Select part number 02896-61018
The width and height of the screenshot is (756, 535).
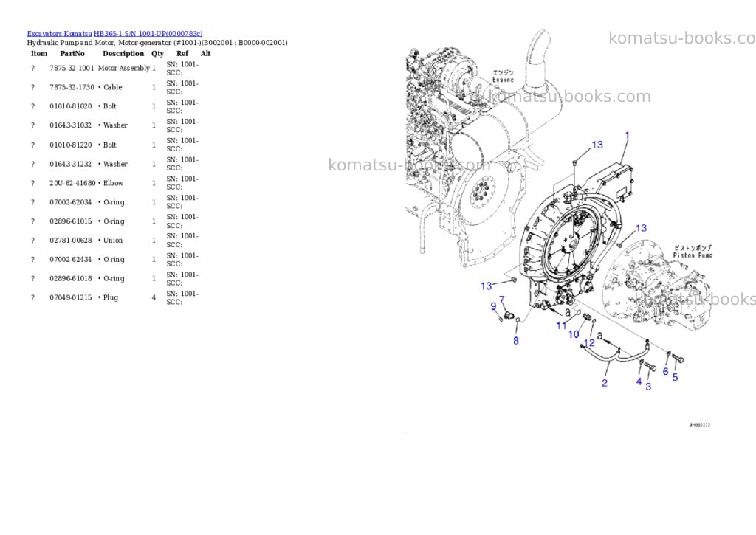click(70, 279)
